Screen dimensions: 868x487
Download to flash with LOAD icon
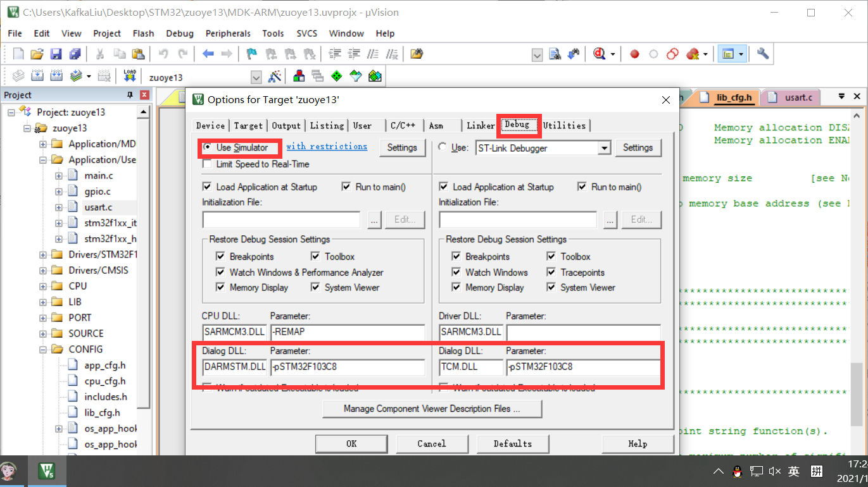coord(130,77)
